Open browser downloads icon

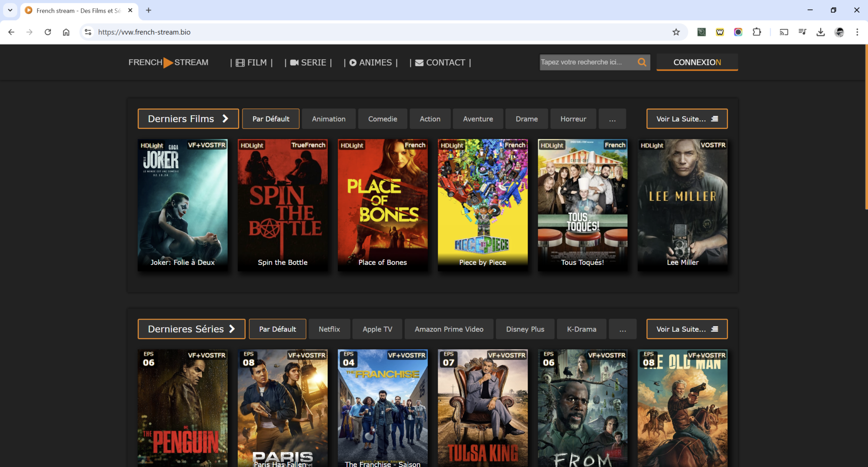pyautogui.click(x=821, y=32)
